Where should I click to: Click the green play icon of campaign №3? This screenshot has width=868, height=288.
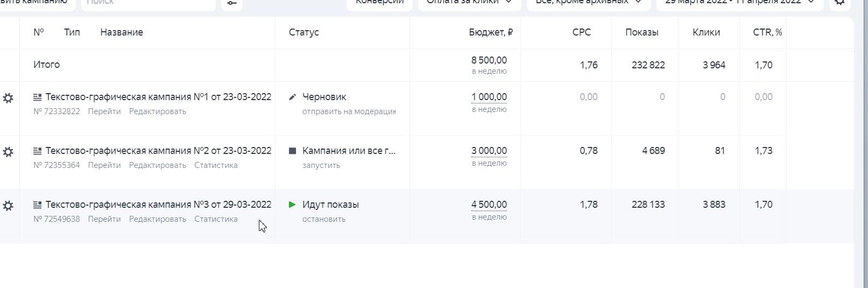pyautogui.click(x=292, y=205)
